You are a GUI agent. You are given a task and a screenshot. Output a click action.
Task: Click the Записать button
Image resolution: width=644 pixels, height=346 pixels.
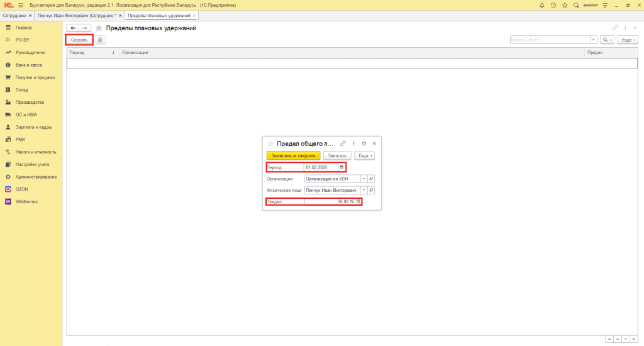point(337,156)
